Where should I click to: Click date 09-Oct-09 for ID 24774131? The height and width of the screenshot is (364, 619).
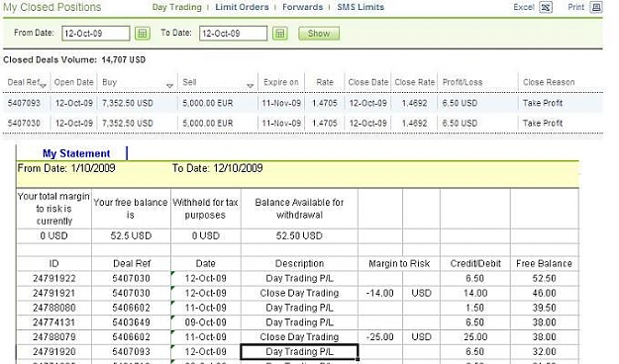pos(206,322)
